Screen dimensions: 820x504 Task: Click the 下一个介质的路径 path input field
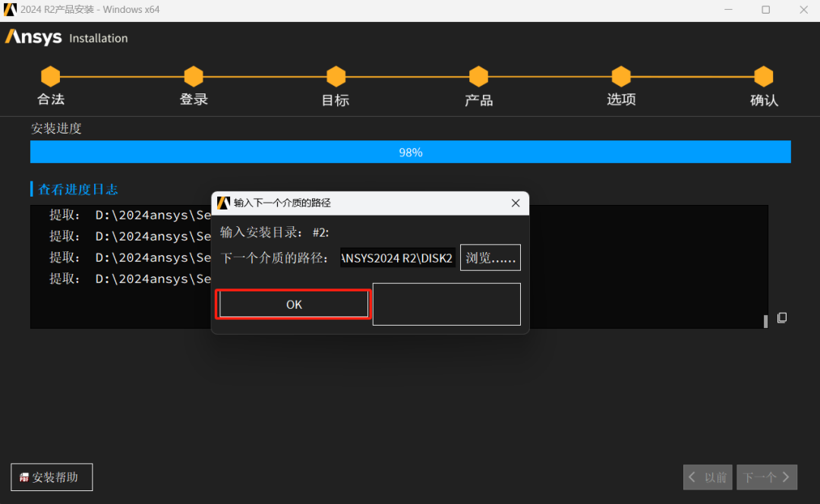coord(397,258)
